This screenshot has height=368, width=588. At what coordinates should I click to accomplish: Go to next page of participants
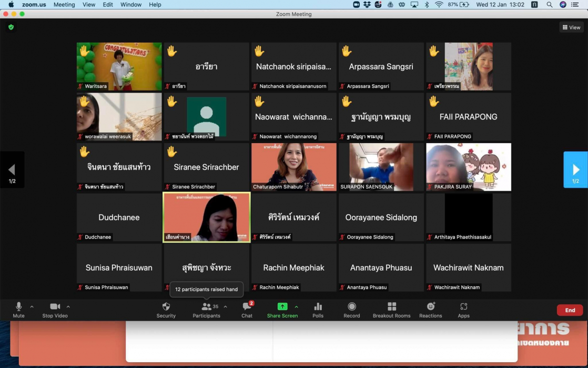[x=575, y=170]
